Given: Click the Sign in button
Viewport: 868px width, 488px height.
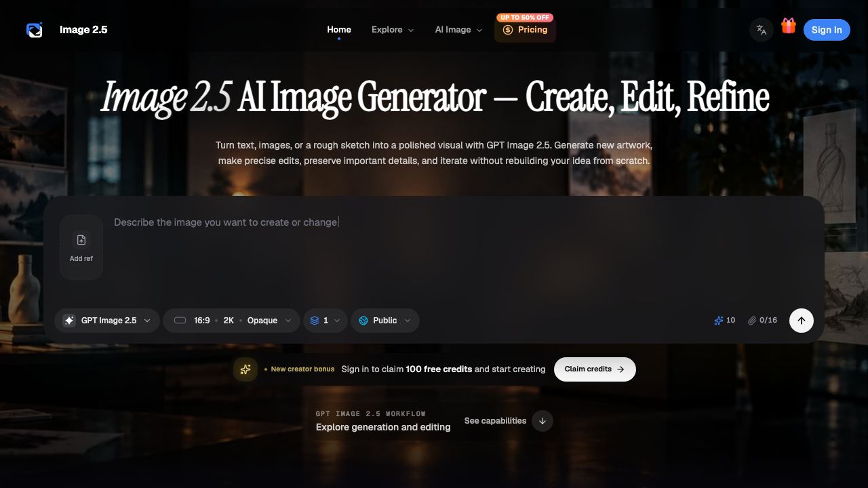Looking at the screenshot, I should coord(827,30).
